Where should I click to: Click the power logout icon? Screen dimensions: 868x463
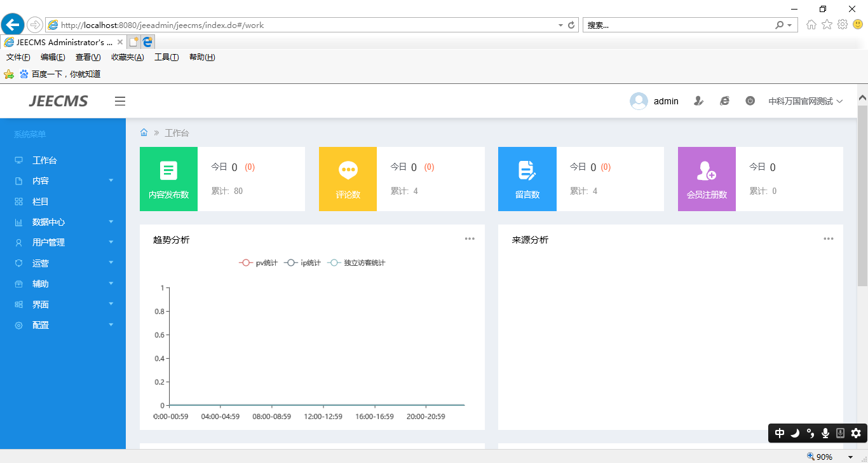pos(750,101)
